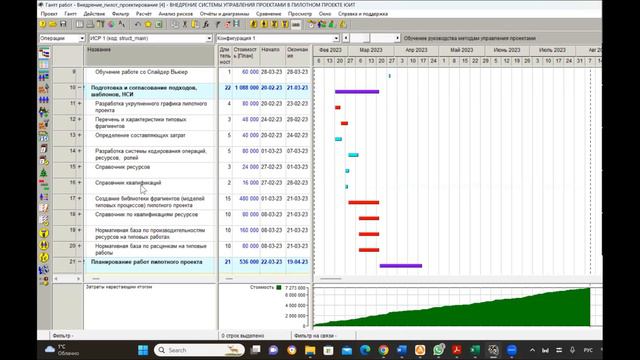
Task: Open File Explorer from the taskbar
Action: tap(310, 350)
